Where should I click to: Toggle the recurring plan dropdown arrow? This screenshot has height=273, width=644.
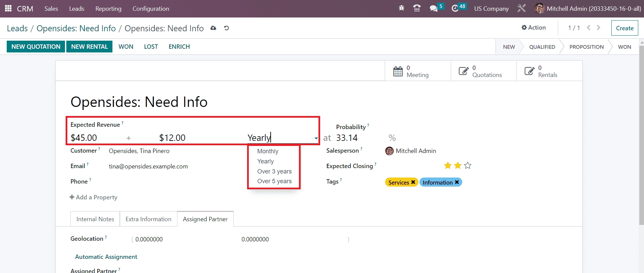pyautogui.click(x=316, y=138)
